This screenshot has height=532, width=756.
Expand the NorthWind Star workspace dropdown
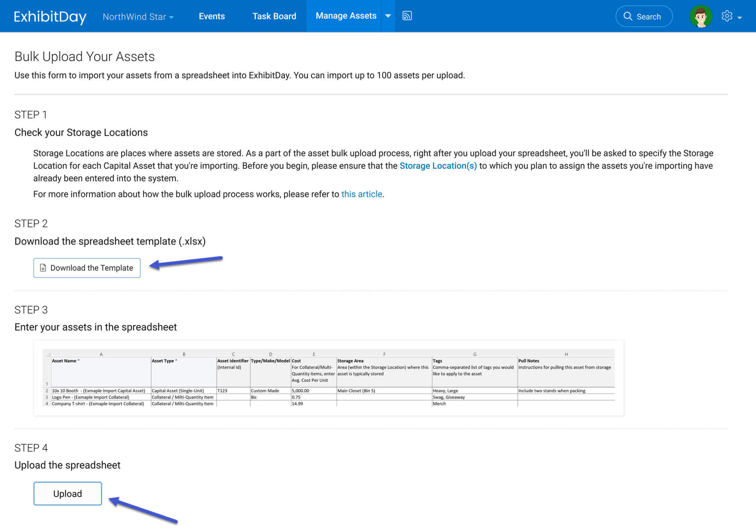click(x=171, y=17)
